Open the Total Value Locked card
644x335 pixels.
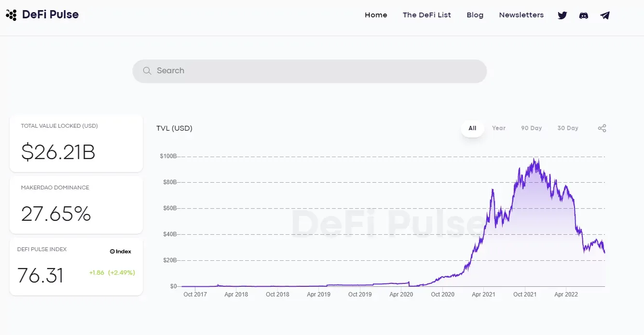76,143
